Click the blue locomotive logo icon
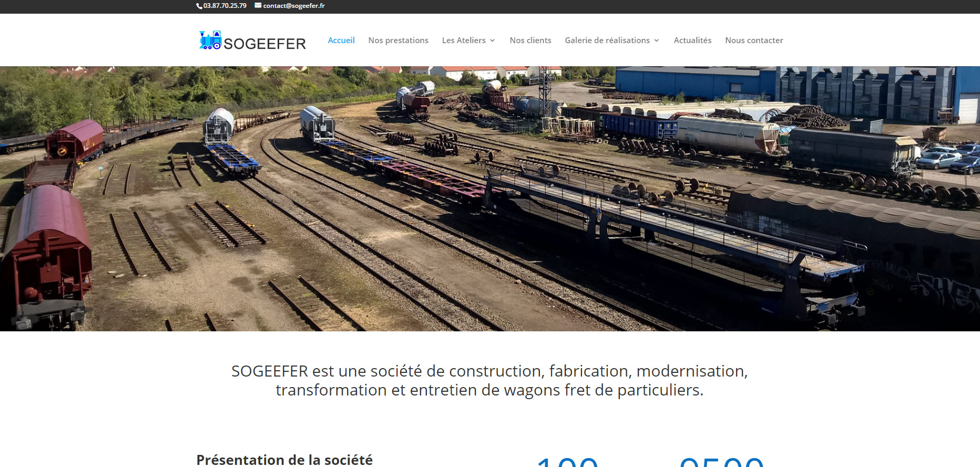Screen dimensions: 980x467 point(210,40)
